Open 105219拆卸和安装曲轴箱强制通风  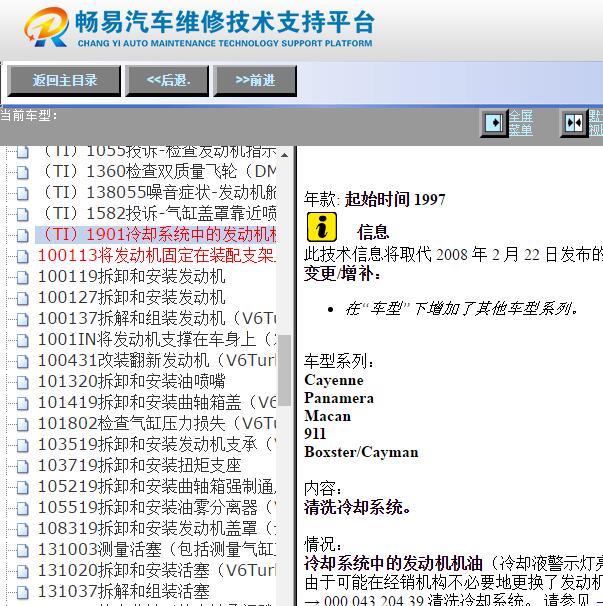(157, 486)
